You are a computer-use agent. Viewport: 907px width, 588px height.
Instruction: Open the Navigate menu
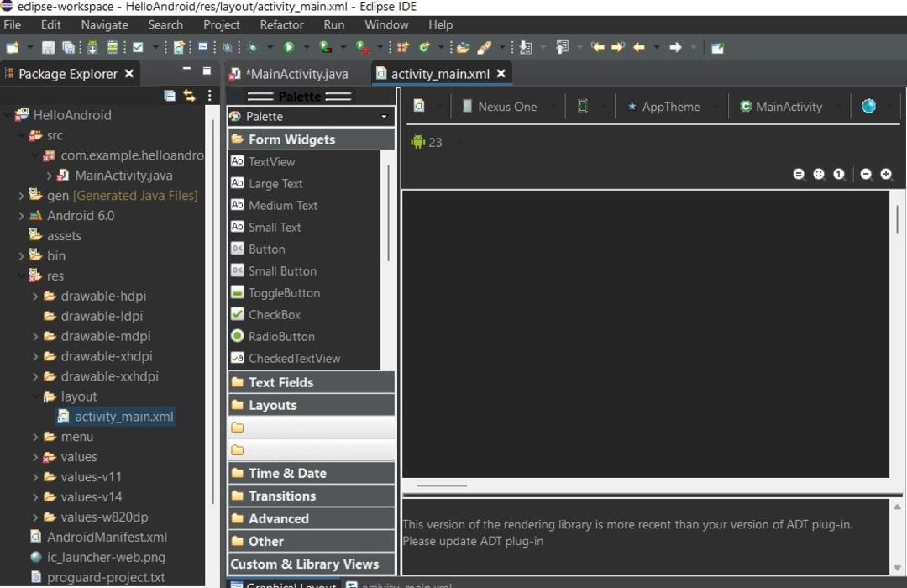tap(105, 25)
